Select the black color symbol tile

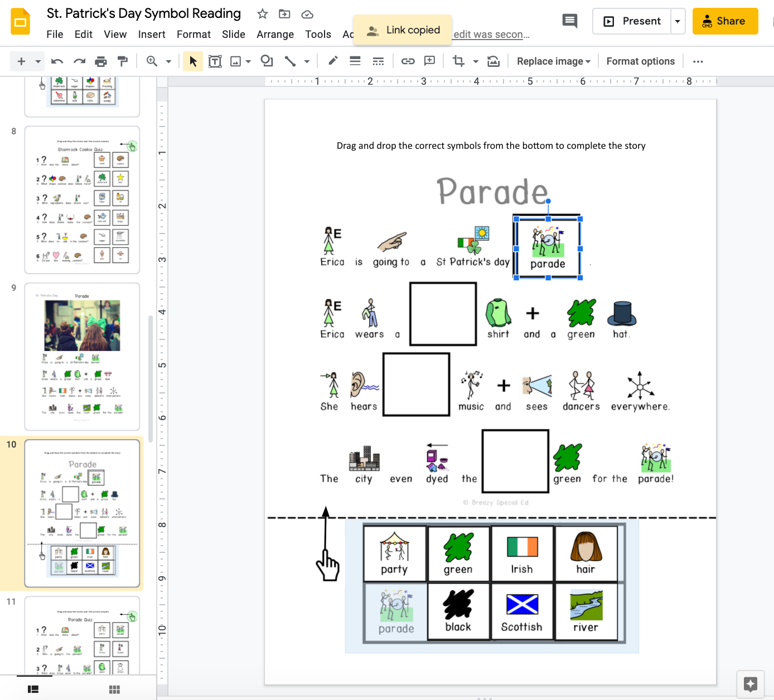(x=458, y=611)
